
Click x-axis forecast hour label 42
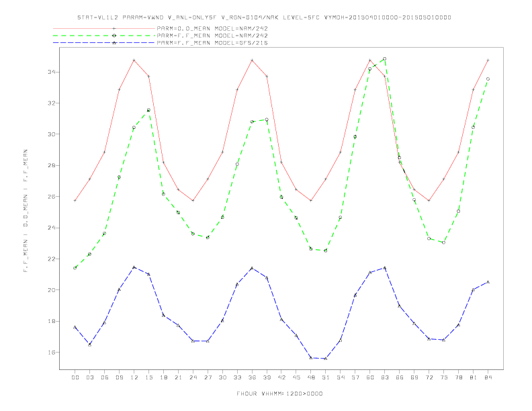tap(281, 377)
